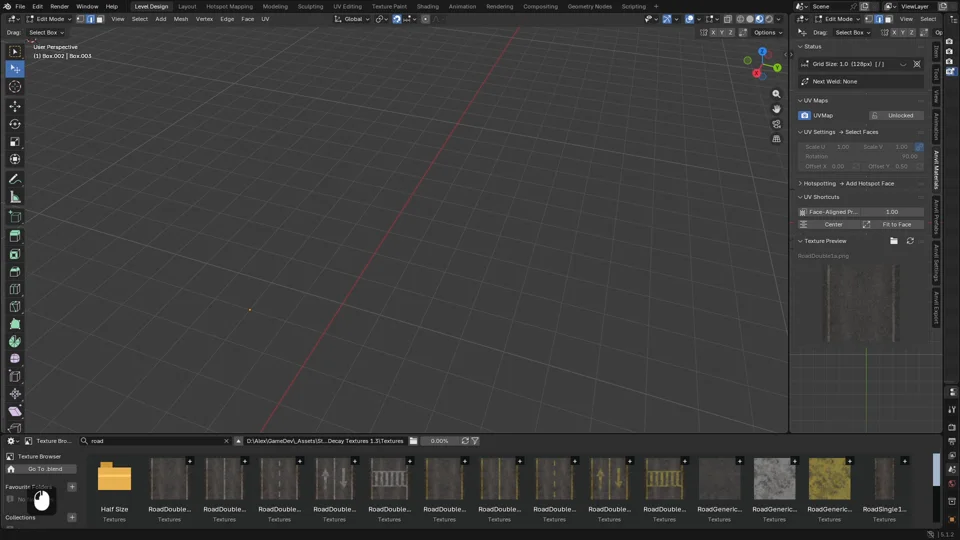Select the Scale tool
The height and width of the screenshot is (540, 960).
(x=15, y=142)
